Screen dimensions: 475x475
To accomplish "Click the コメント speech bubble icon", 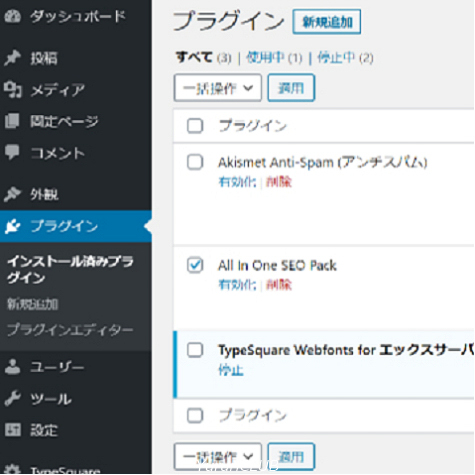I will (x=12, y=152).
